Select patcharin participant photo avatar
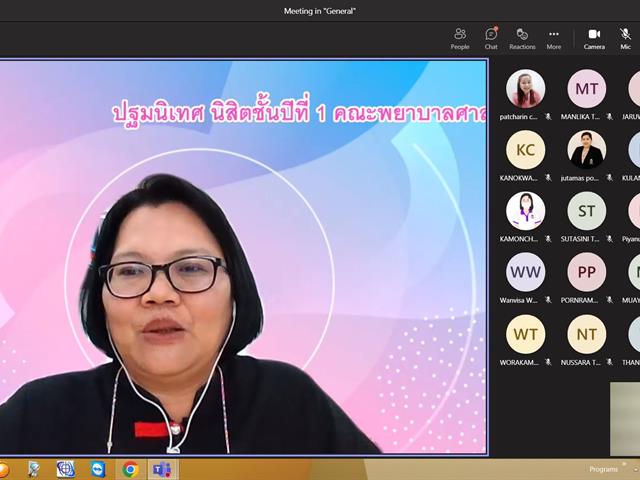The height and width of the screenshot is (480, 640). coord(525,89)
